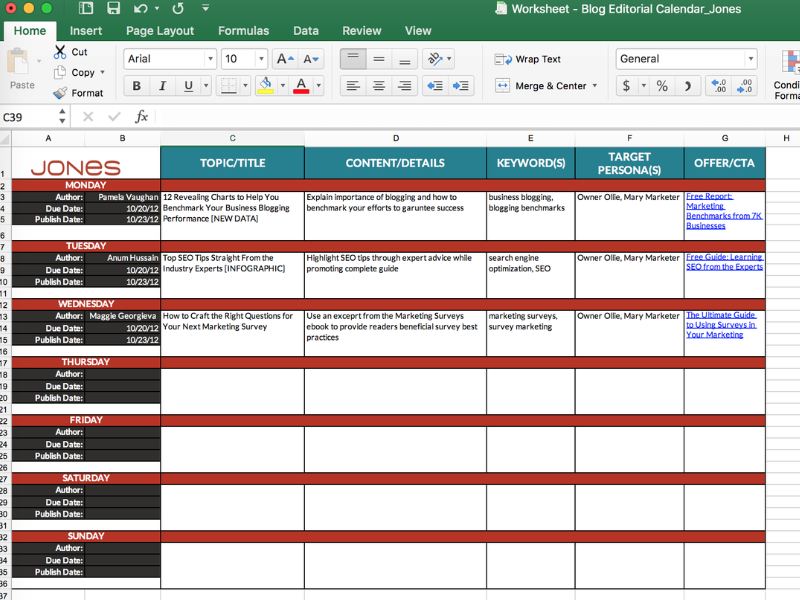Toggle Wrap Text

[x=528, y=59]
